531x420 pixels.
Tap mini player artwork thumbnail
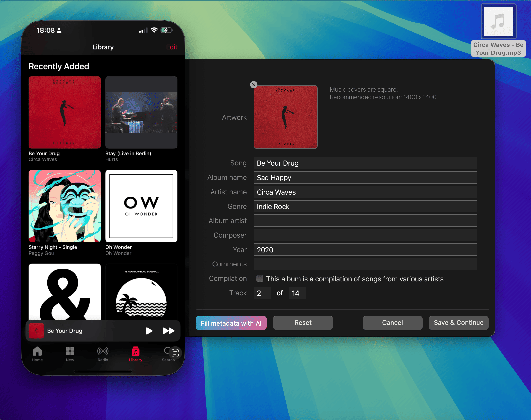coord(36,331)
